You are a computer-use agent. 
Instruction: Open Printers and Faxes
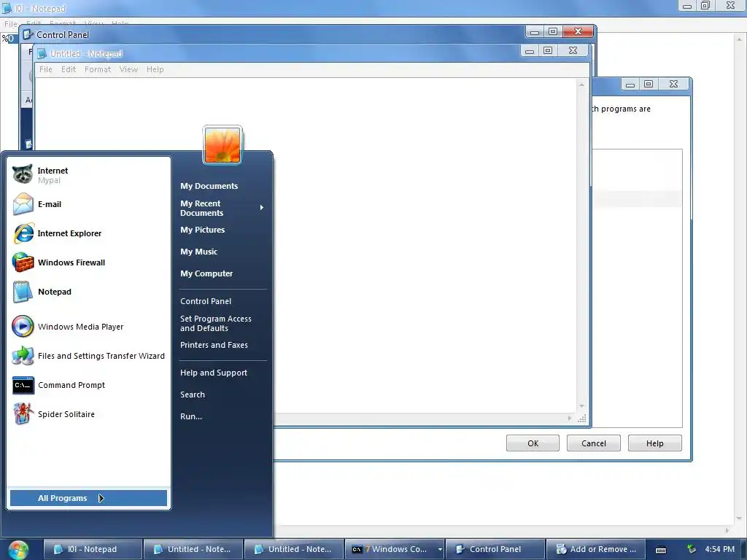point(214,345)
